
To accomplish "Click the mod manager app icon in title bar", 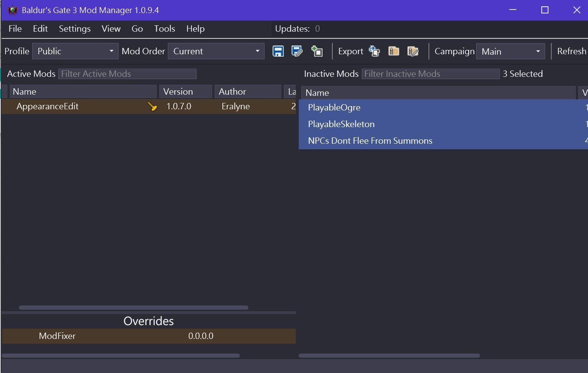I will pyautogui.click(x=13, y=10).
